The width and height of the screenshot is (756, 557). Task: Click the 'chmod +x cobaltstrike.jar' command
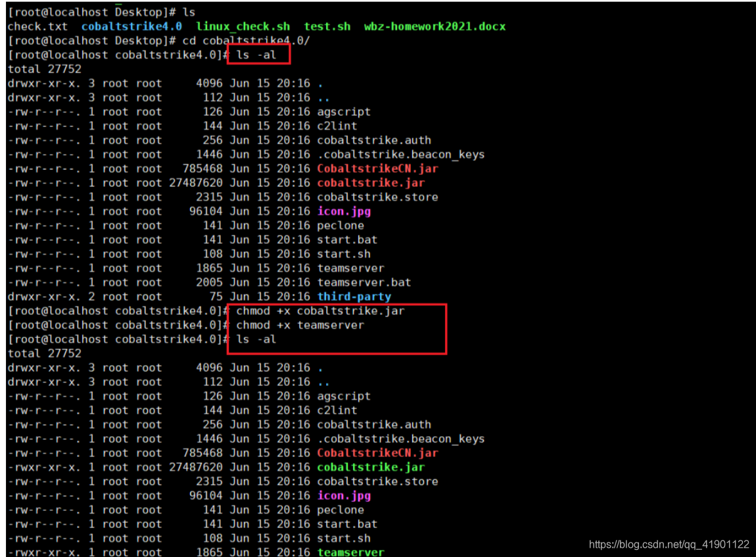click(320, 310)
